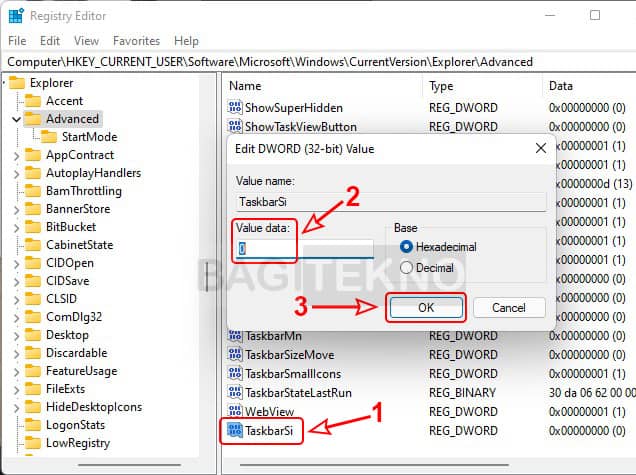Expand the FeatureUsage key
The height and width of the screenshot is (475, 636).
pos(16,372)
